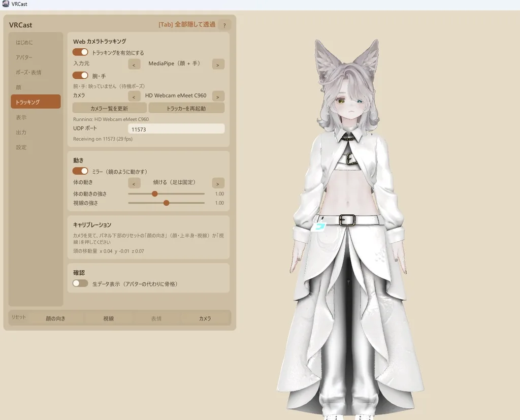Open the help question mark button
Image resolution: width=520 pixels, height=420 pixels.
tap(224, 25)
